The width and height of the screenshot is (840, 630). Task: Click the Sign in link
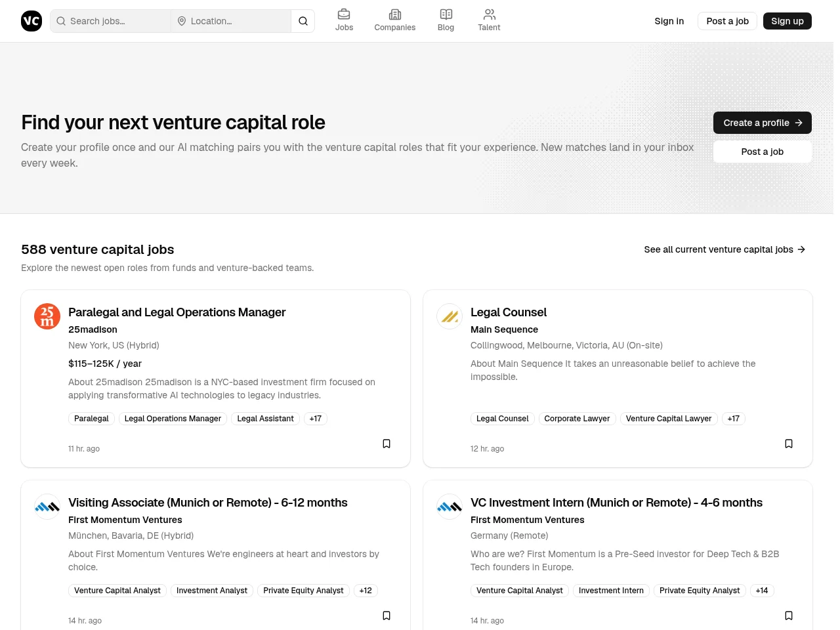(x=669, y=21)
